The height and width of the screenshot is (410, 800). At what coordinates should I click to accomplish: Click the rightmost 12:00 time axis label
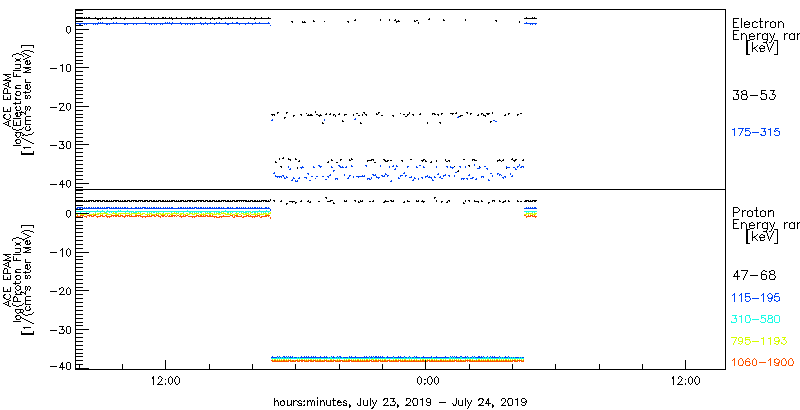pyautogui.click(x=684, y=380)
